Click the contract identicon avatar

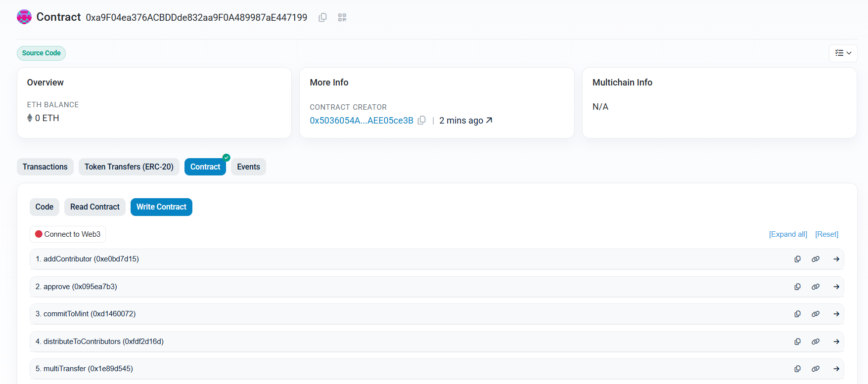click(x=24, y=17)
